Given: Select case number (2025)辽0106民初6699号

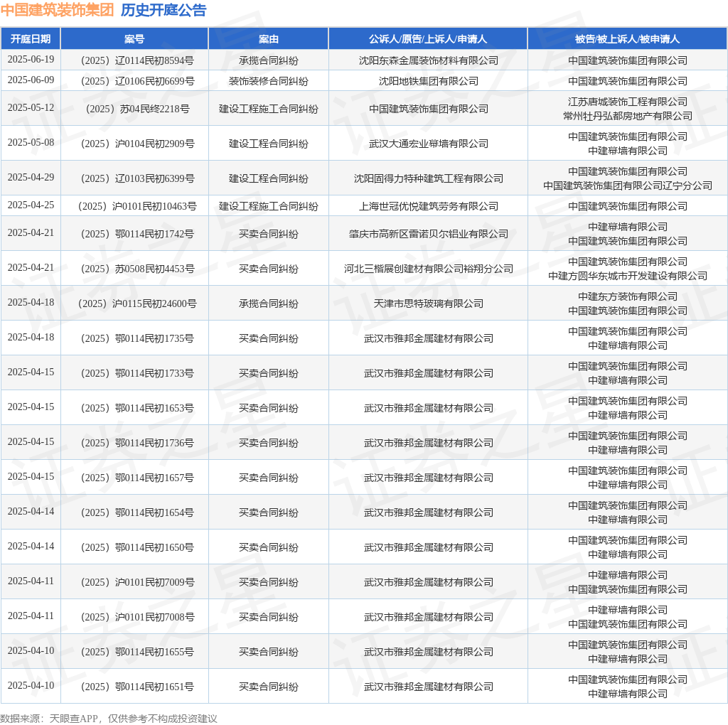Looking at the screenshot, I should click(137, 81).
